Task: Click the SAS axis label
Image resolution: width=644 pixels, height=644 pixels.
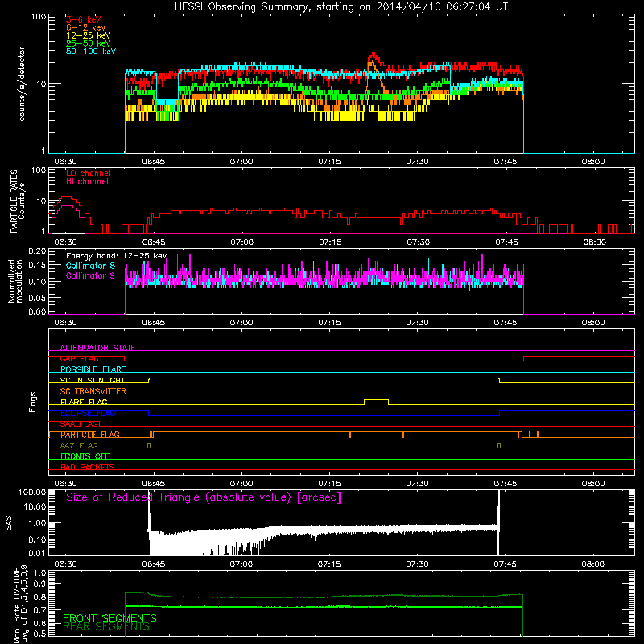Action: (x=8, y=523)
